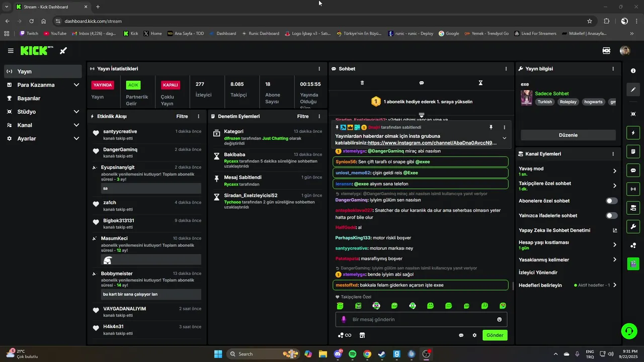
Task: Open Filtre in Denetim Eylemleri panel
Action: click(x=303, y=116)
